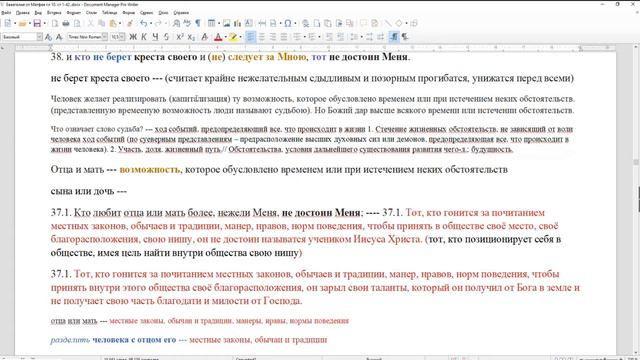The height and width of the screenshot is (360, 640).
Task: Toggle Italic formatting К
Action: (x=144, y=37)
